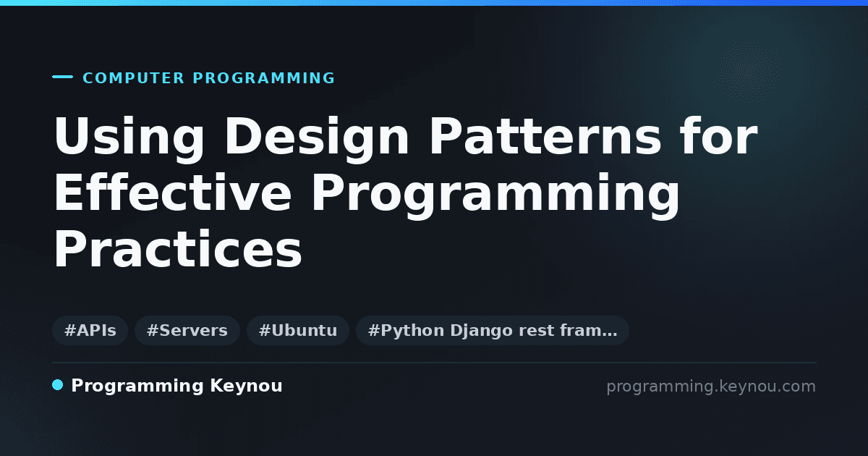Image resolution: width=868 pixels, height=456 pixels.
Task: Click the cyan dot beside Programming Keynou
Action: coord(58,385)
